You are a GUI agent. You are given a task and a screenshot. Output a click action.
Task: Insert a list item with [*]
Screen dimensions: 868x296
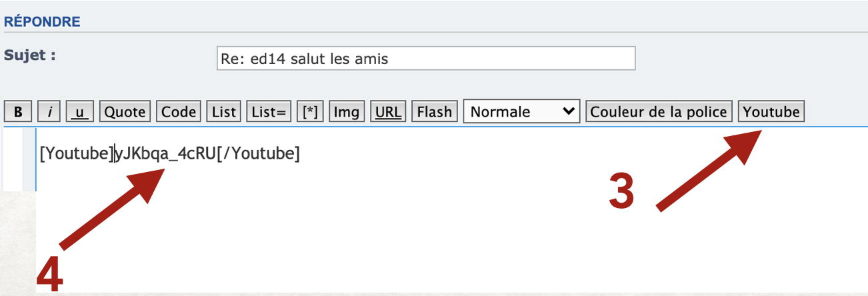[310, 112]
